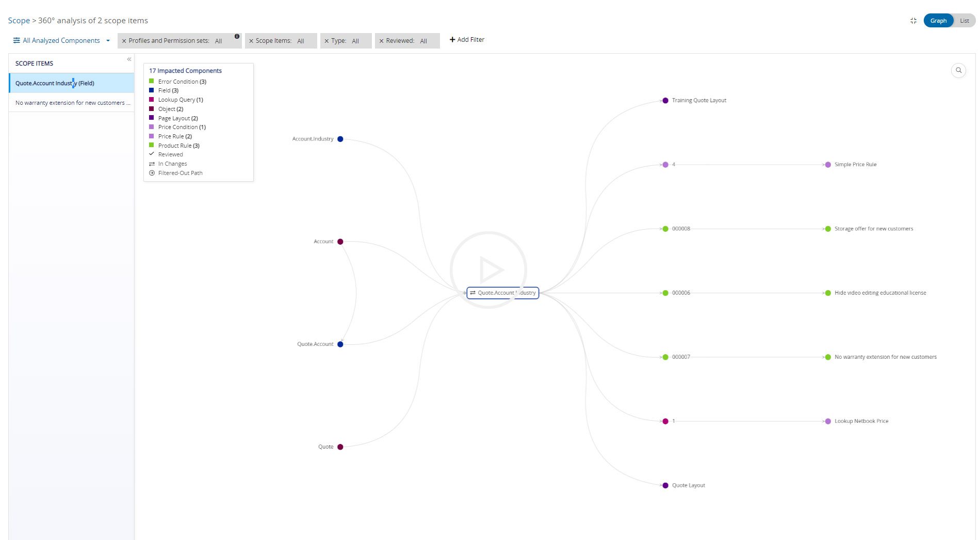
Task: Click All Analyzed Components filter icon
Action: click(x=17, y=40)
